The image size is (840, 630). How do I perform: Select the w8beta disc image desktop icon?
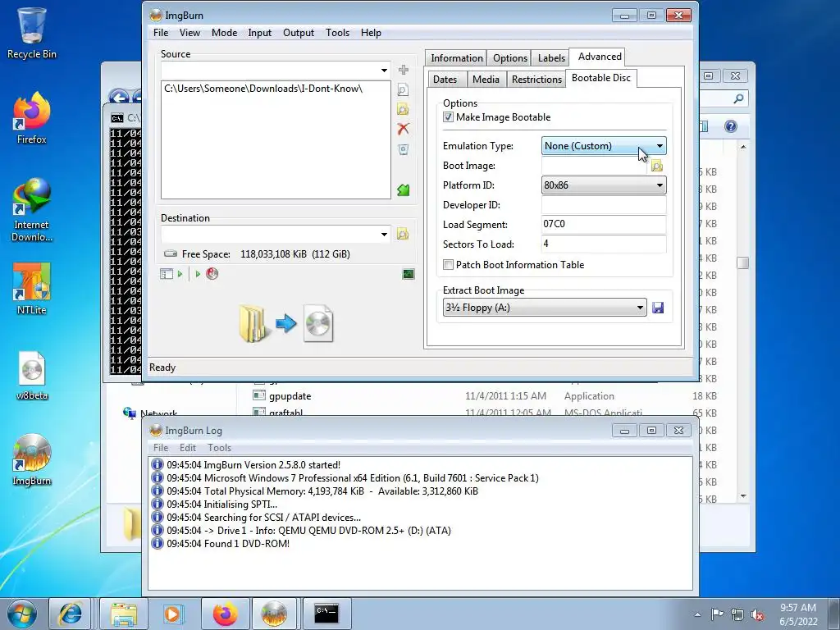pyautogui.click(x=32, y=376)
